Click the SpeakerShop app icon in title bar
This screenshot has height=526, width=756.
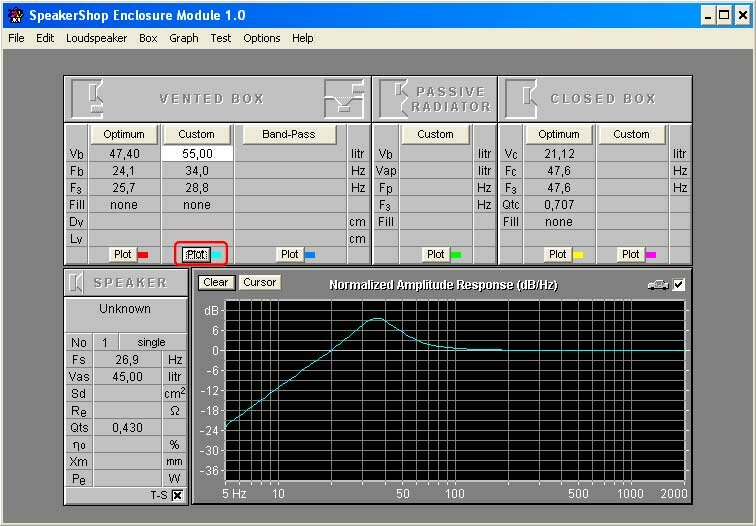[x=14, y=15]
